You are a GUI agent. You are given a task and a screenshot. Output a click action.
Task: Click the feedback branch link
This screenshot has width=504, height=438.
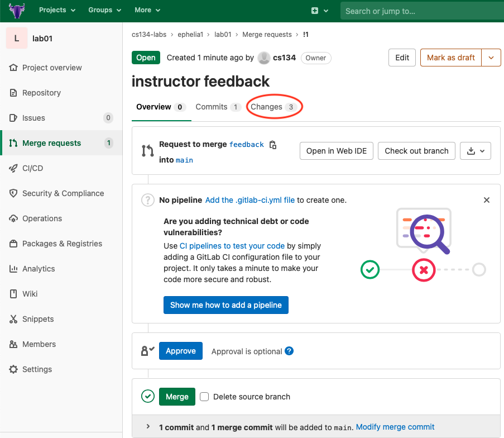[x=246, y=145]
